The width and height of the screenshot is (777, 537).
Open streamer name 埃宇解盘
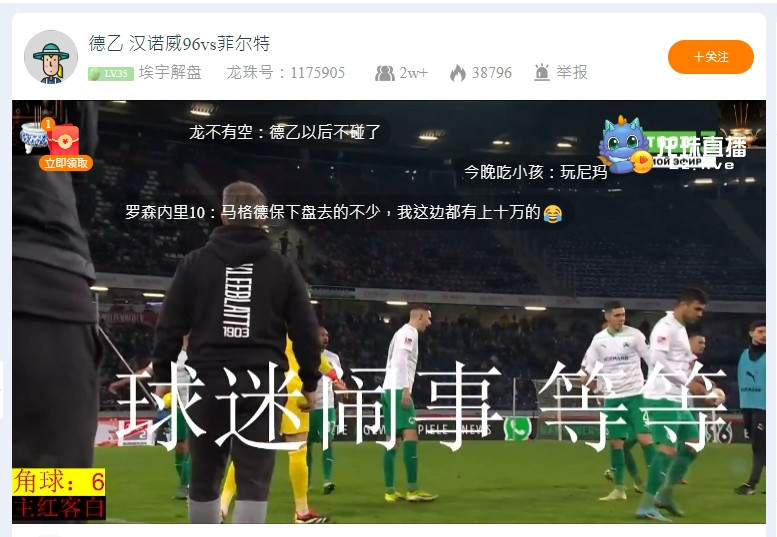tap(170, 72)
